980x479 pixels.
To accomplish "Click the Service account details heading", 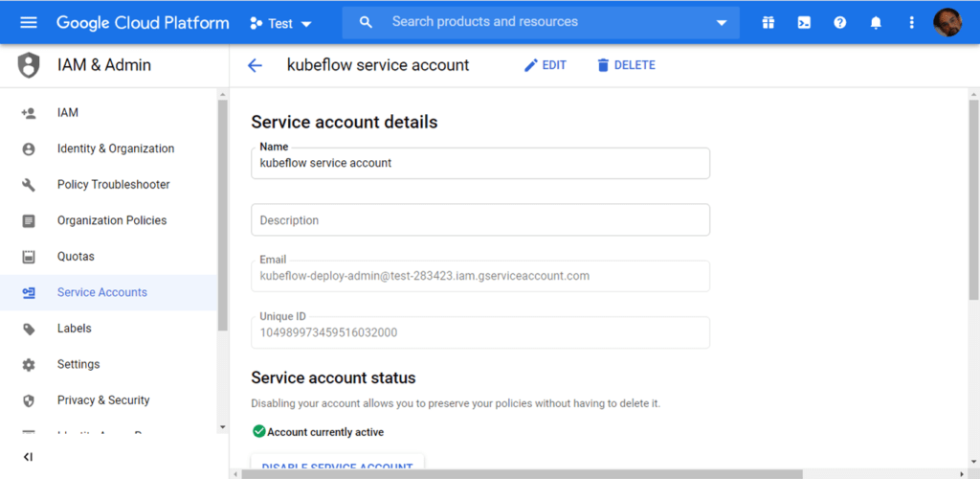I will coord(345,122).
